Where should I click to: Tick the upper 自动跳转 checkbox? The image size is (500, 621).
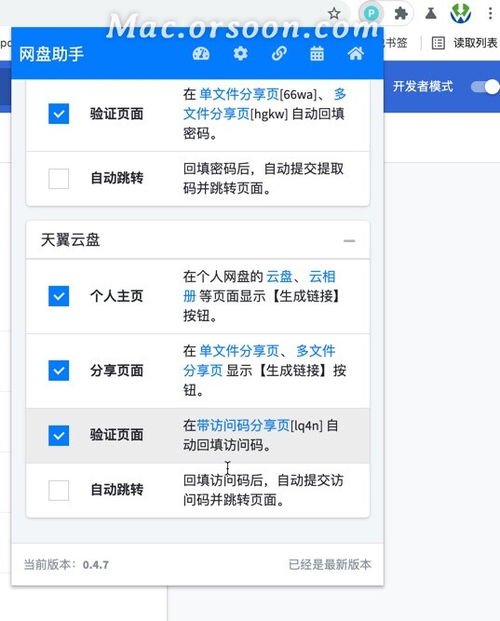pyautogui.click(x=59, y=179)
